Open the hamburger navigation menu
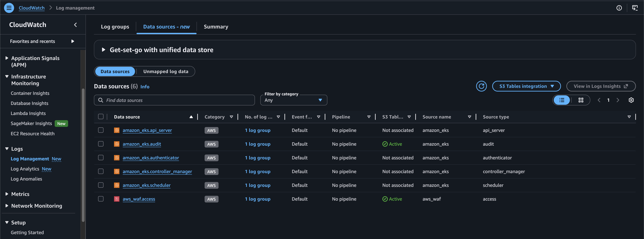This screenshot has width=644, height=239. (x=9, y=8)
